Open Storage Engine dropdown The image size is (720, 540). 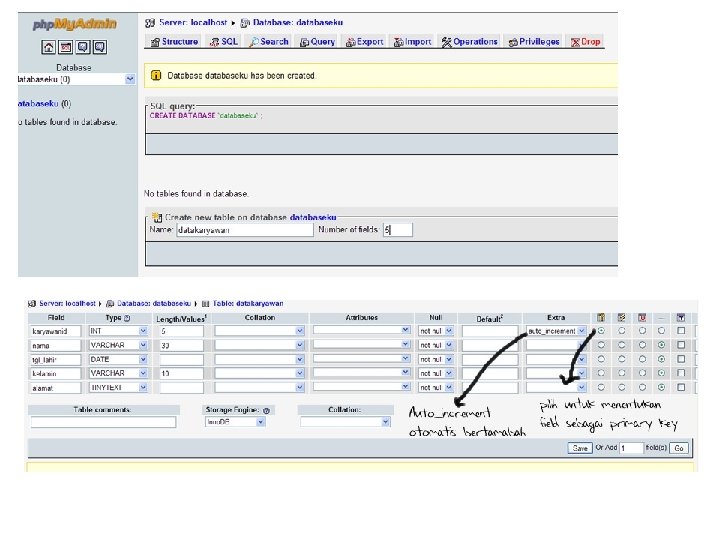[x=235, y=422]
